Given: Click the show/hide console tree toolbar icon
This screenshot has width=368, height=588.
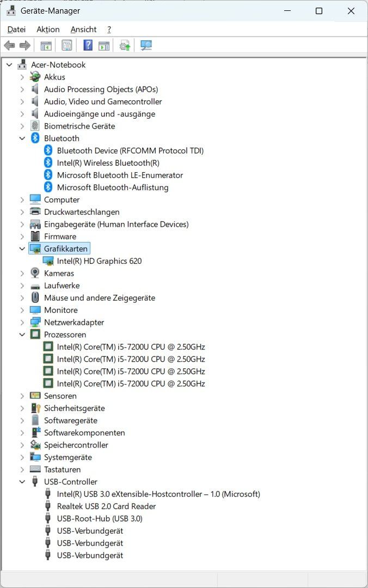Looking at the screenshot, I should 46,46.
